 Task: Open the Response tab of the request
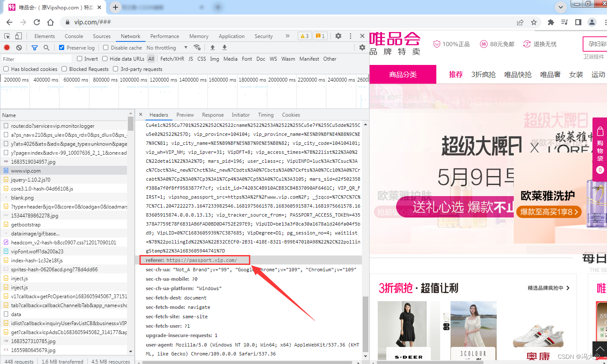point(213,115)
